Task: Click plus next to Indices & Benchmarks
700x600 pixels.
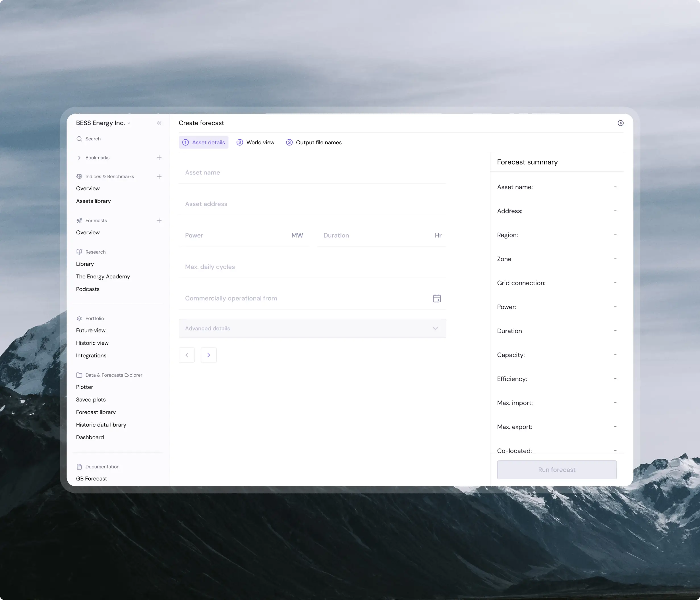Action: click(x=159, y=177)
